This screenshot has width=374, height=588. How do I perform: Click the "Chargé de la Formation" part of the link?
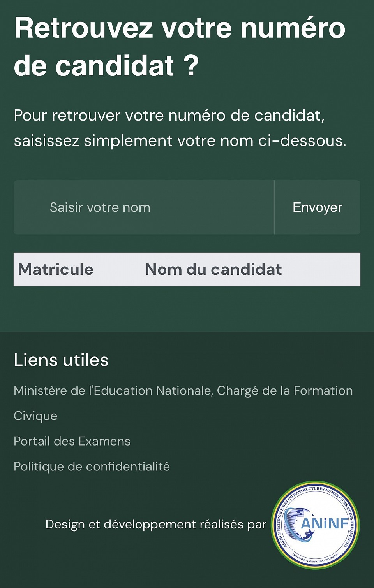pyautogui.click(x=285, y=391)
